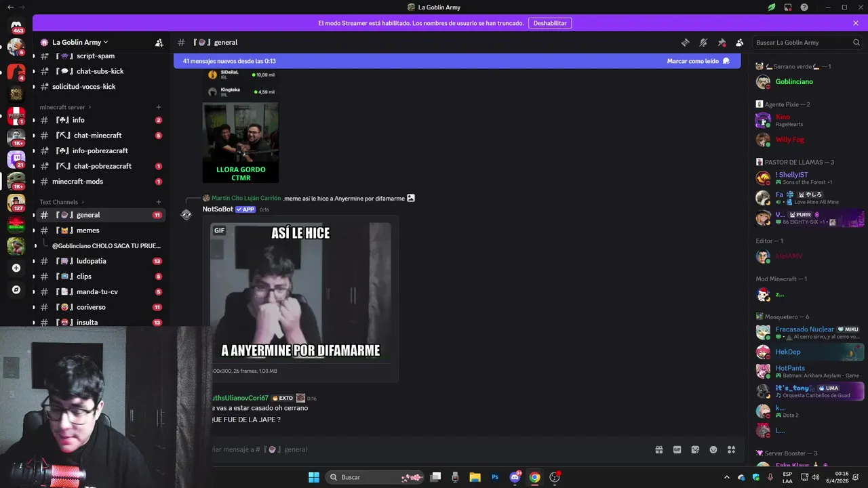Open the minecraft-mods channel
868x488 pixels.
click(x=100, y=182)
